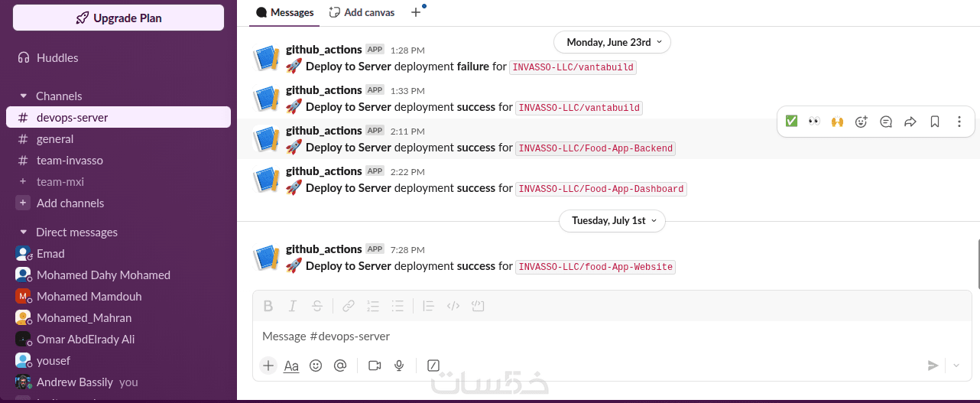Click Add channels in the sidebar
Screen dimensions: 980x403
[x=118, y=203]
